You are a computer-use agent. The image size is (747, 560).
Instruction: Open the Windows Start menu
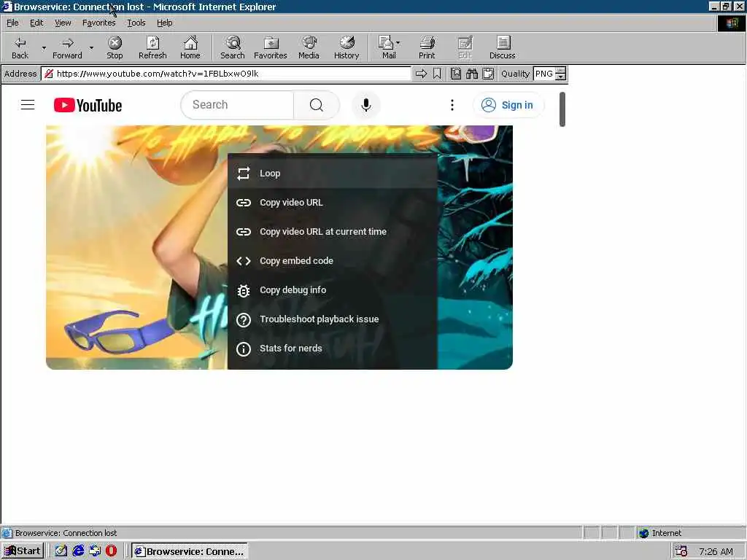[x=23, y=551]
